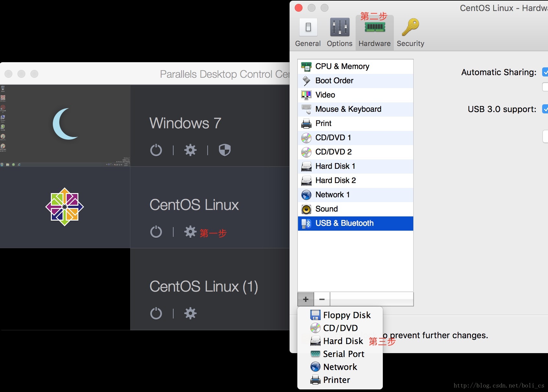The width and height of the screenshot is (548, 392).
Task: Select Boot Order in hardware list
Action: pyautogui.click(x=355, y=81)
